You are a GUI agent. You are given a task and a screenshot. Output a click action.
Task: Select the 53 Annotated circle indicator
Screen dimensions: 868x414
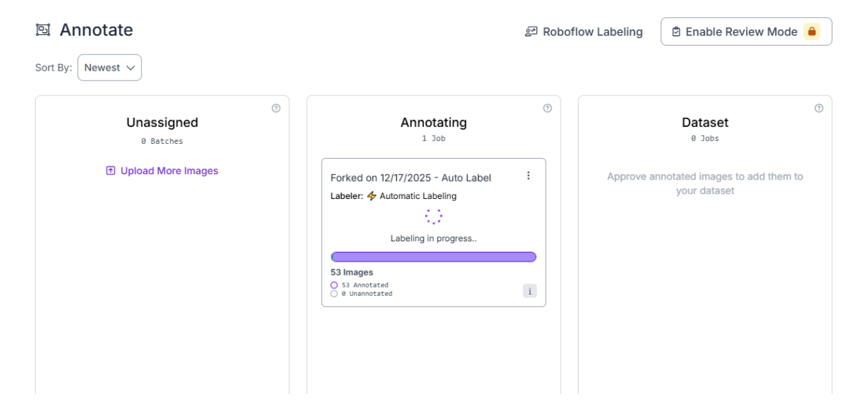click(334, 285)
